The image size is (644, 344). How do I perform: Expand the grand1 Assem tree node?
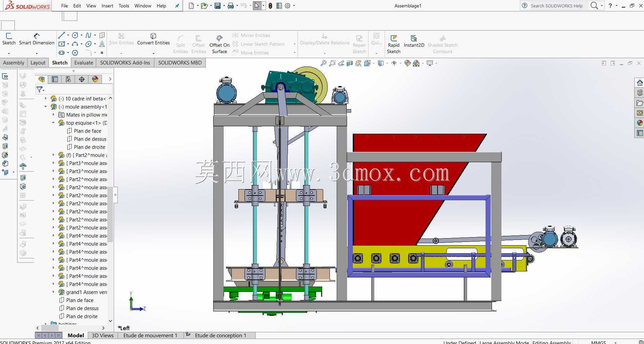(x=53, y=292)
